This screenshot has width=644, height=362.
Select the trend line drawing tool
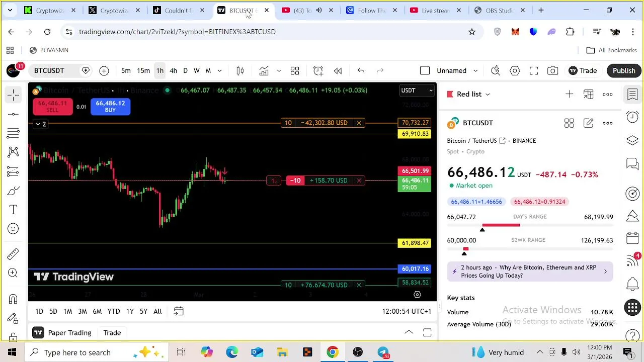[x=14, y=114]
